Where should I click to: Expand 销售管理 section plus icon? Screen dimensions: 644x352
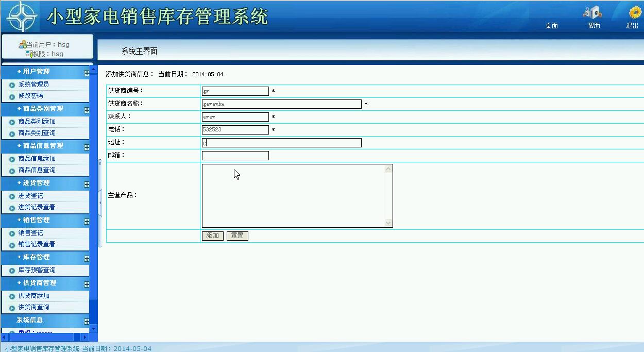87,222
